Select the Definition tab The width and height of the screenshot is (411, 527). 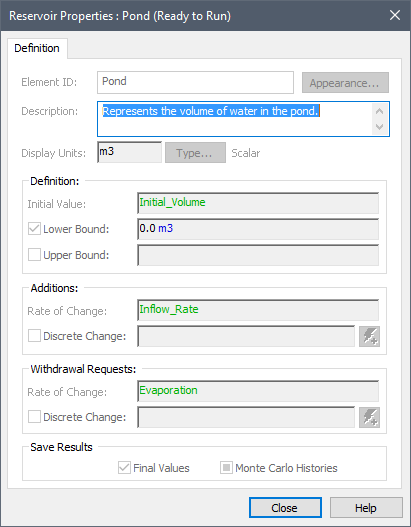click(37, 48)
